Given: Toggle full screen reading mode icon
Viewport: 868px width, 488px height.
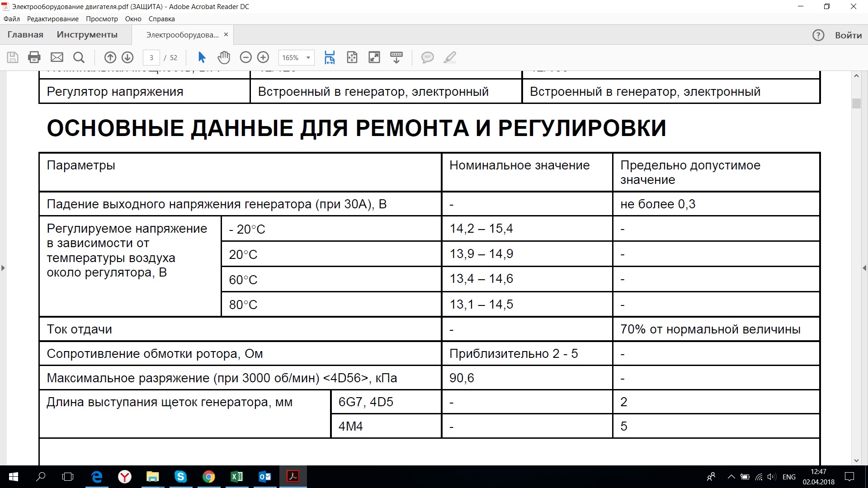Looking at the screenshot, I should [x=374, y=57].
